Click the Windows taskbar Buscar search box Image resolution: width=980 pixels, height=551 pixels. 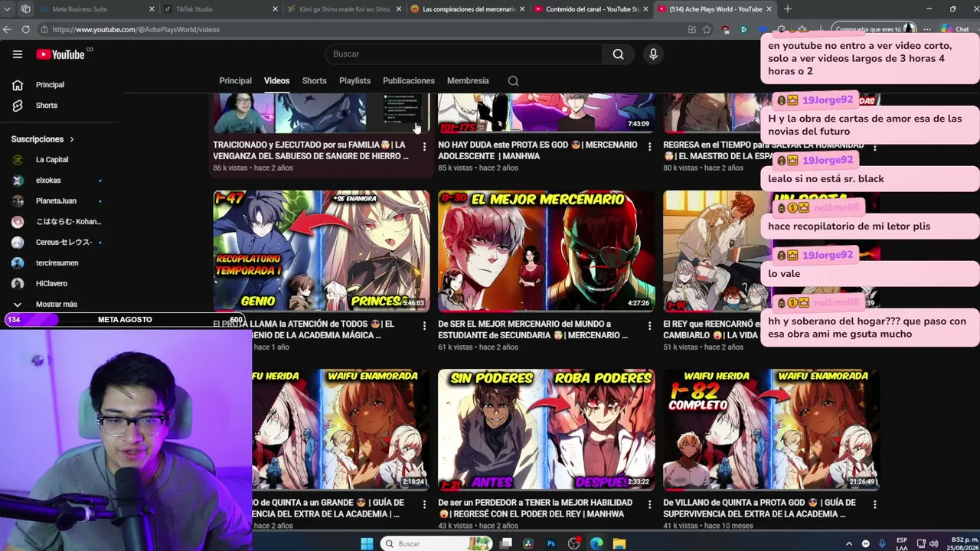tap(437, 543)
